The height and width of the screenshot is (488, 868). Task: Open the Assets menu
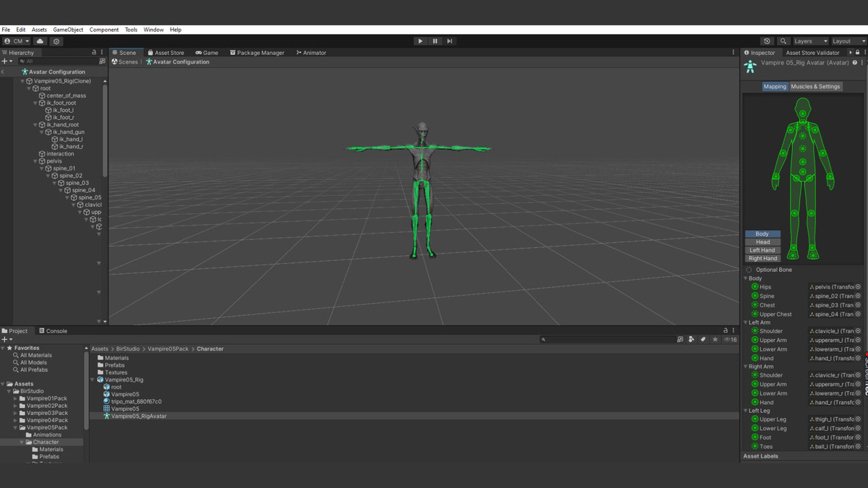click(39, 30)
